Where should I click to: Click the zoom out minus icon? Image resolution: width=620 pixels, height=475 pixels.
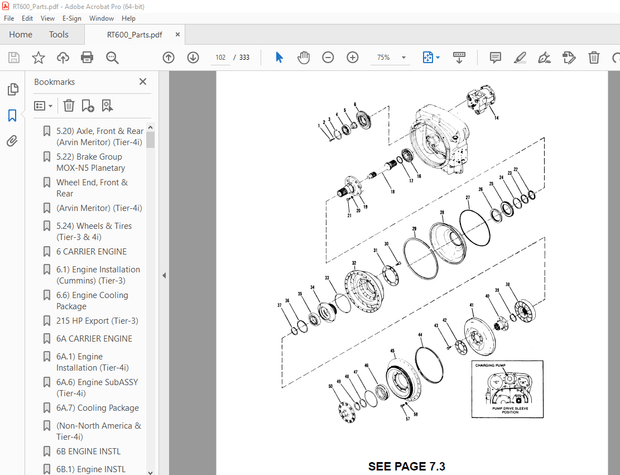click(x=328, y=58)
